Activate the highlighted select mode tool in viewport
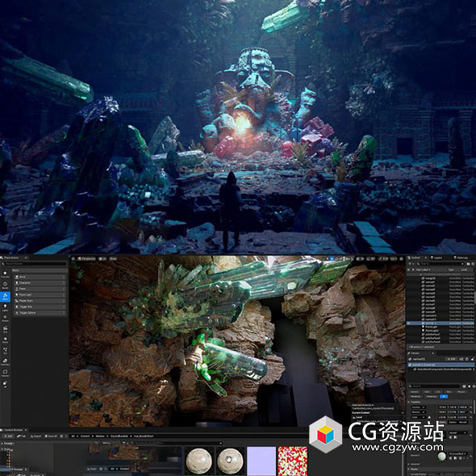The height and width of the screenshot is (476, 476). (332, 259)
